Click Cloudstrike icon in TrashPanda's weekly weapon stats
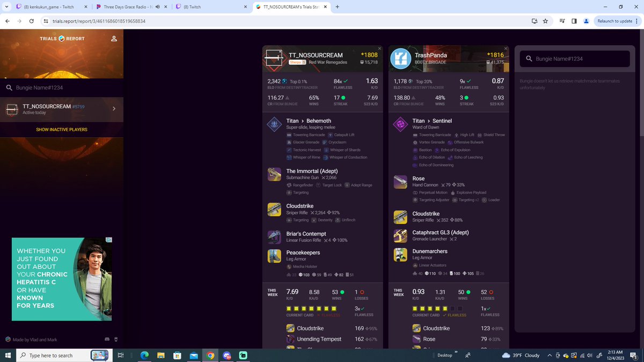 pos(416,328)
